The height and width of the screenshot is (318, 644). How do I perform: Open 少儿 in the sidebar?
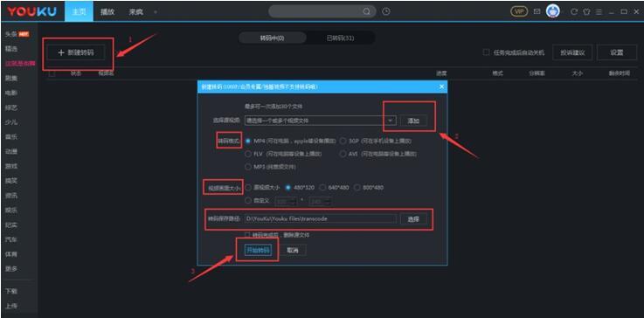(11, 122)
